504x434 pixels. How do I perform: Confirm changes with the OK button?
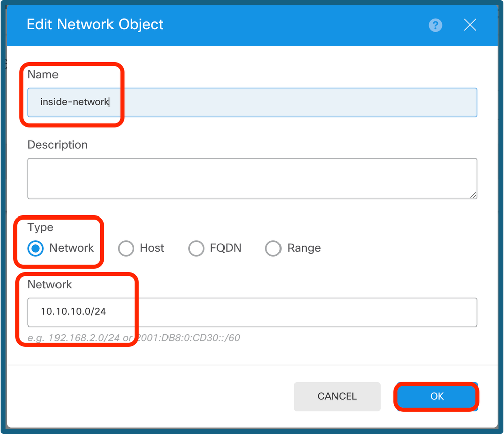tap(437, 396)
